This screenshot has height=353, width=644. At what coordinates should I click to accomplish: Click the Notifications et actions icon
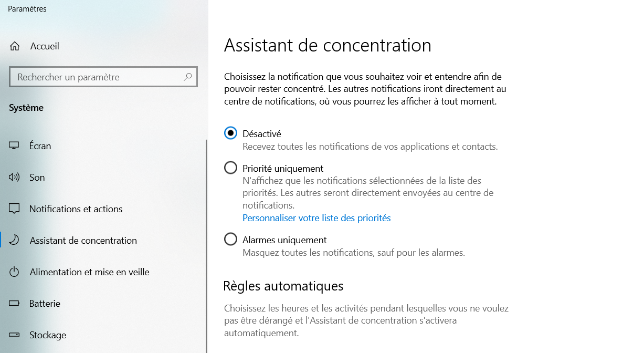(14, 209)
